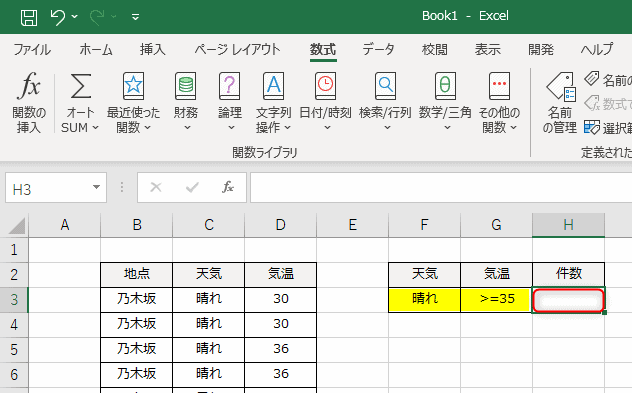This screenshot has width=632, height=393.
Task: Open the 検索/行列 functions icon
Action: 385,86
